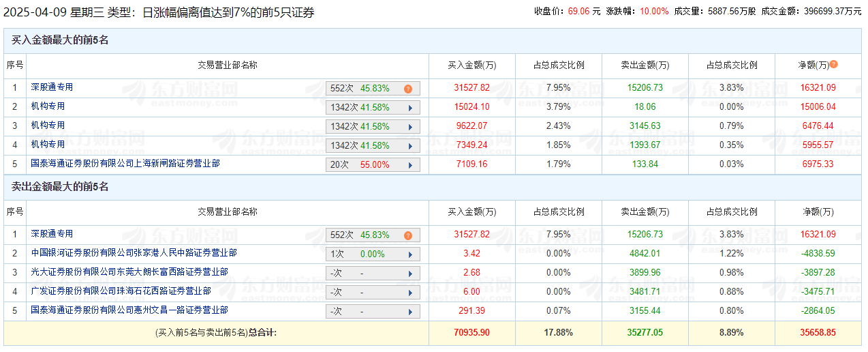Click the blue arrow for 机构专用 row with 7349.24

410,146
